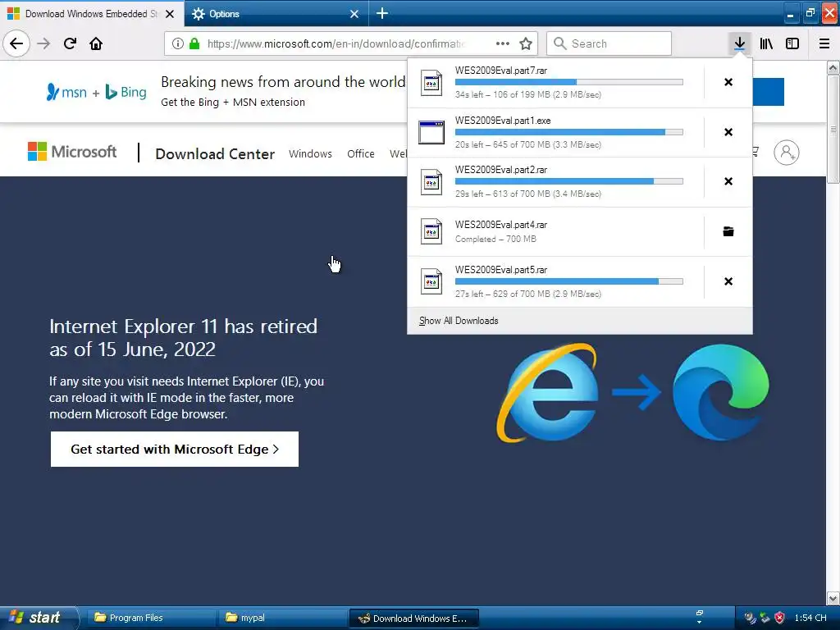This screenshot has width=840, height=630.
Task: Open the Library button
Action: tap(766, 43)
